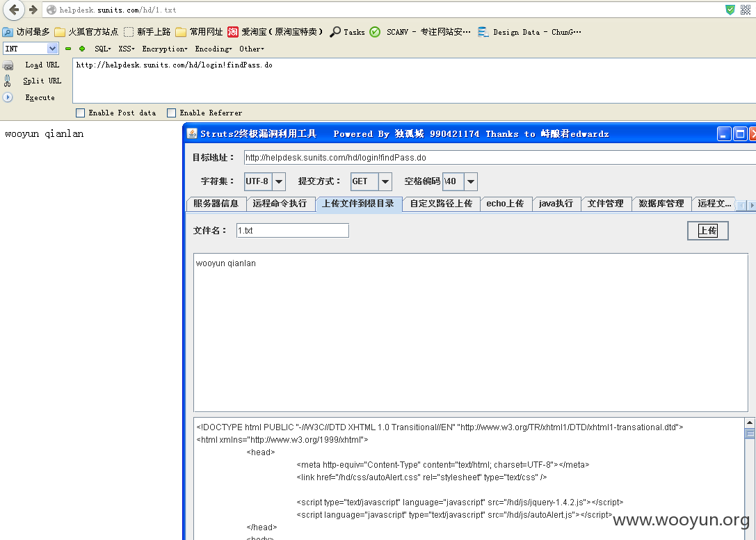This screenshot has height=540, width=756.
Task: Switch to the 数据库管理 tab
Action: (x=661, y=204)
